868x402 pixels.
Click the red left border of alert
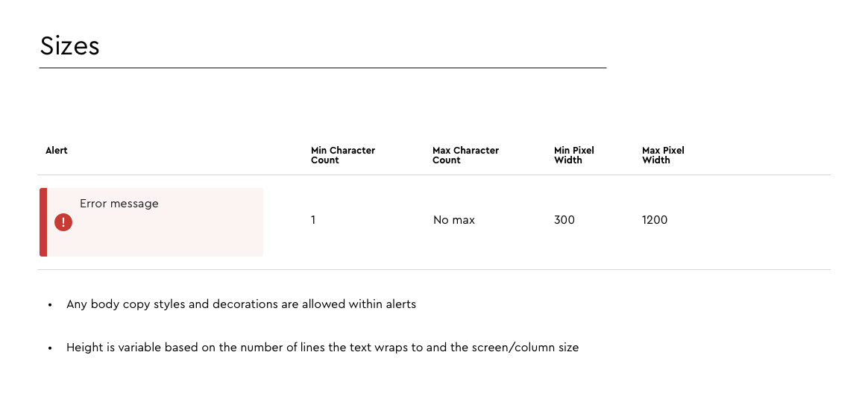[43, 222]
